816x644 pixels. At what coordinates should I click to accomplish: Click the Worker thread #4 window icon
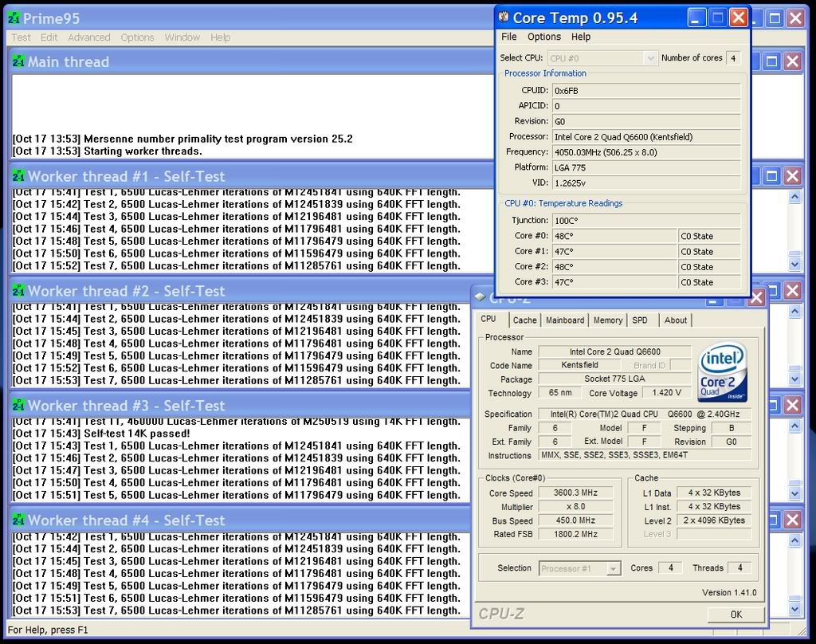click(x=18, y=520)
